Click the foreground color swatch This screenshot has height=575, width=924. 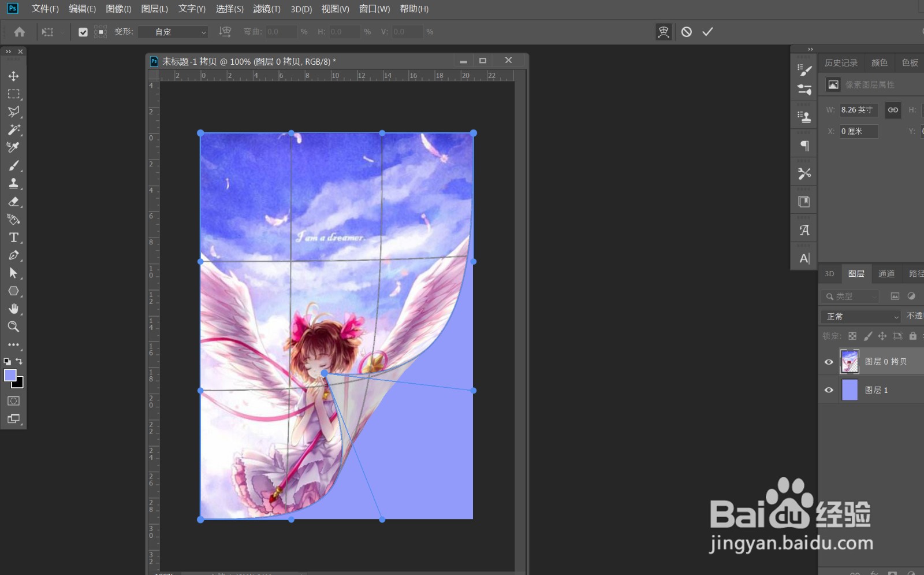coord(10,375)
